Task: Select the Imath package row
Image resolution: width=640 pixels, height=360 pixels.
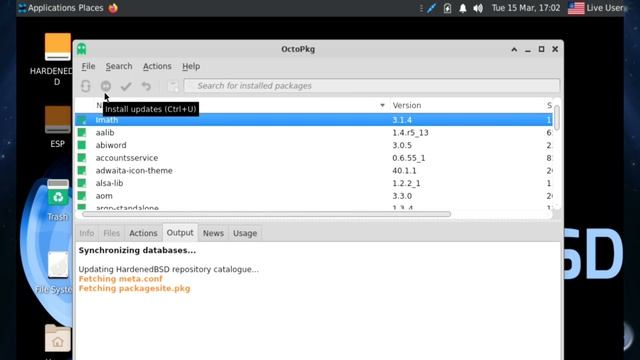Action: coord(313,120)
